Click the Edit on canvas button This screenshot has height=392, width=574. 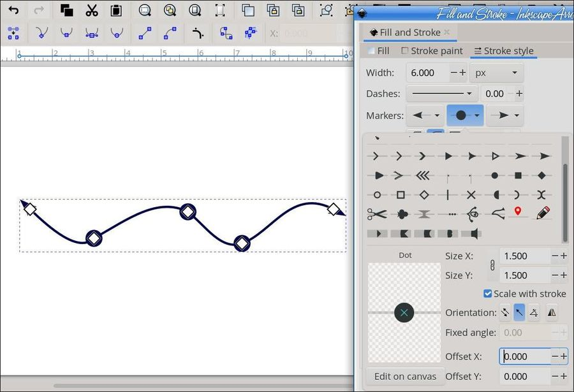[x=405, y=376]
